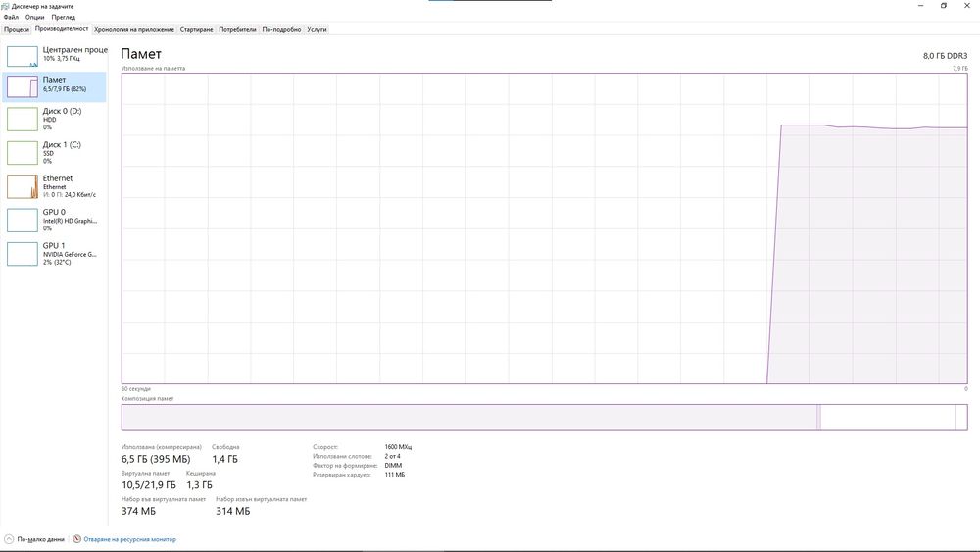Screen dimensions: 980x552
Task: Click the 10,5/21,9 ГБ virtual memory value
Action: coord(149,485)
